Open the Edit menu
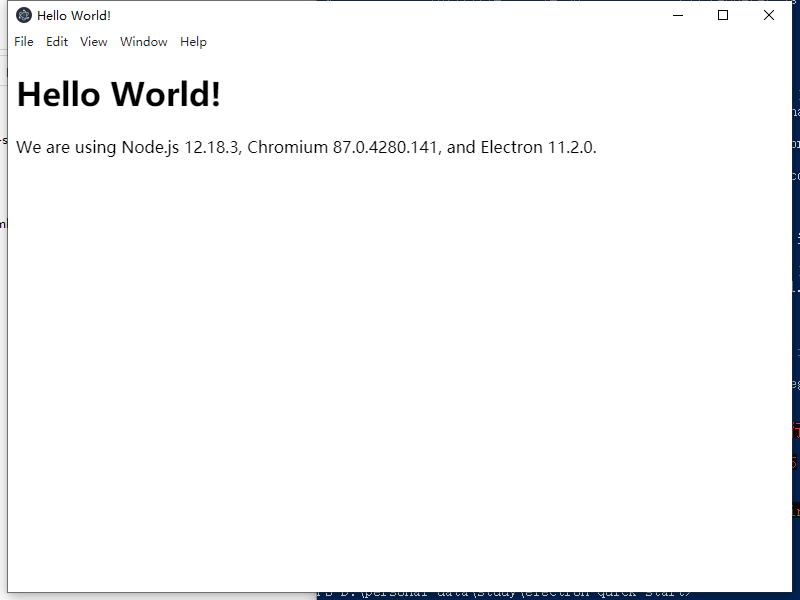This screenshot has width=800, height=600. coord(57,42)
